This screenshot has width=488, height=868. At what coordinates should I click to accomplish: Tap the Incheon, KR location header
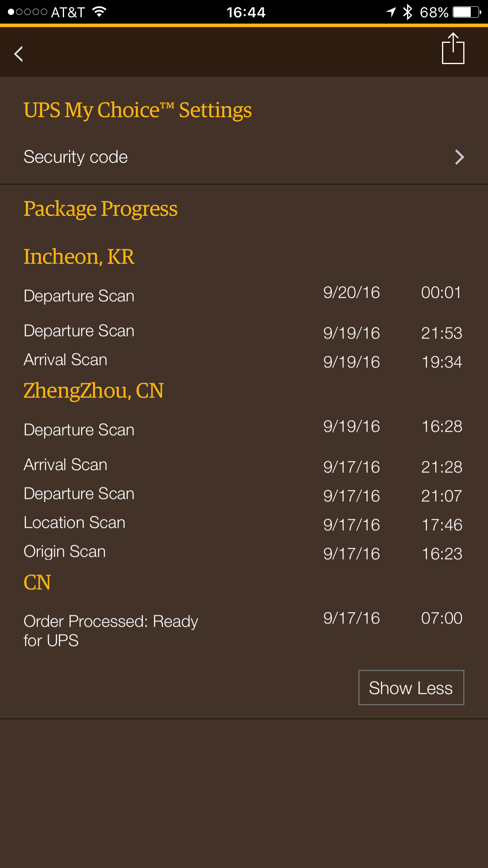[79, 257]
